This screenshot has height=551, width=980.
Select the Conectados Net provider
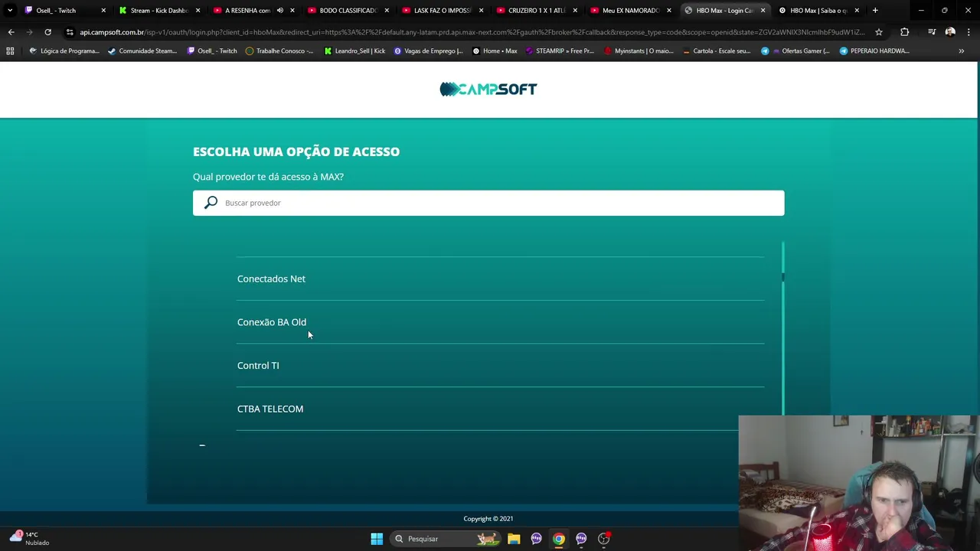271,279
